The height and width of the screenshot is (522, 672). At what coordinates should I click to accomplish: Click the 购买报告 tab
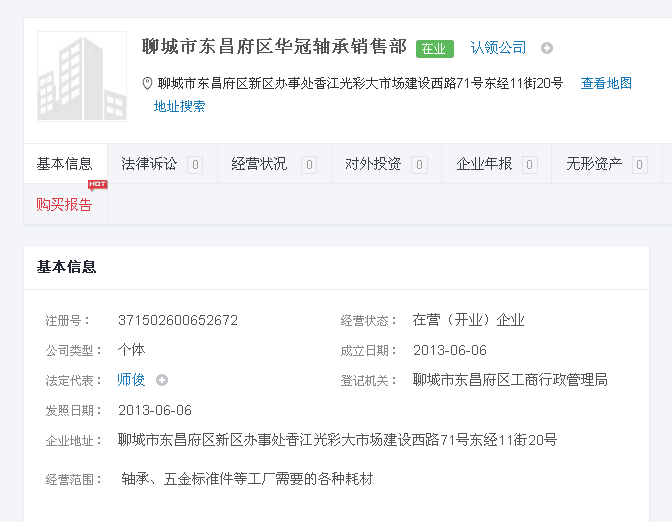coord(65,205)
